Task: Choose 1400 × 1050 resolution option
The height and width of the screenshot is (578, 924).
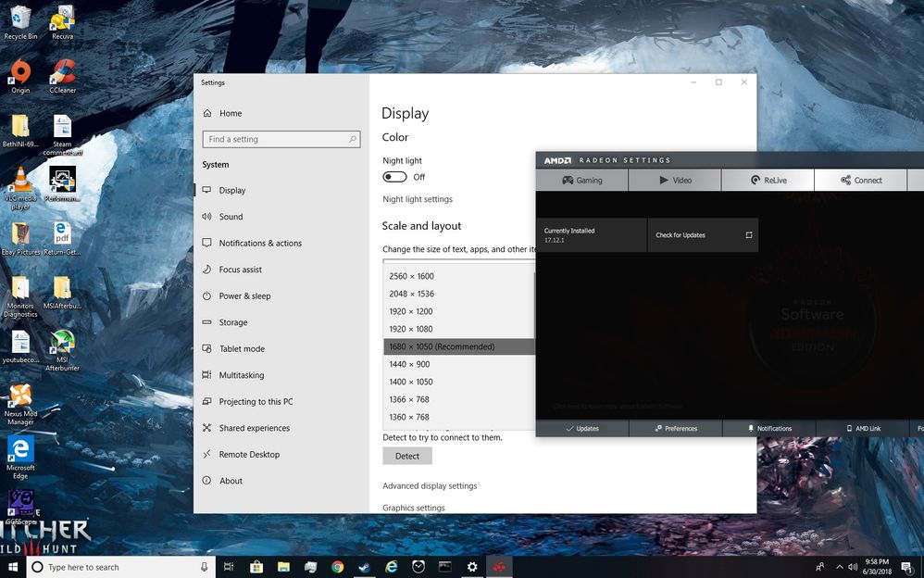Action: (459, 382)
